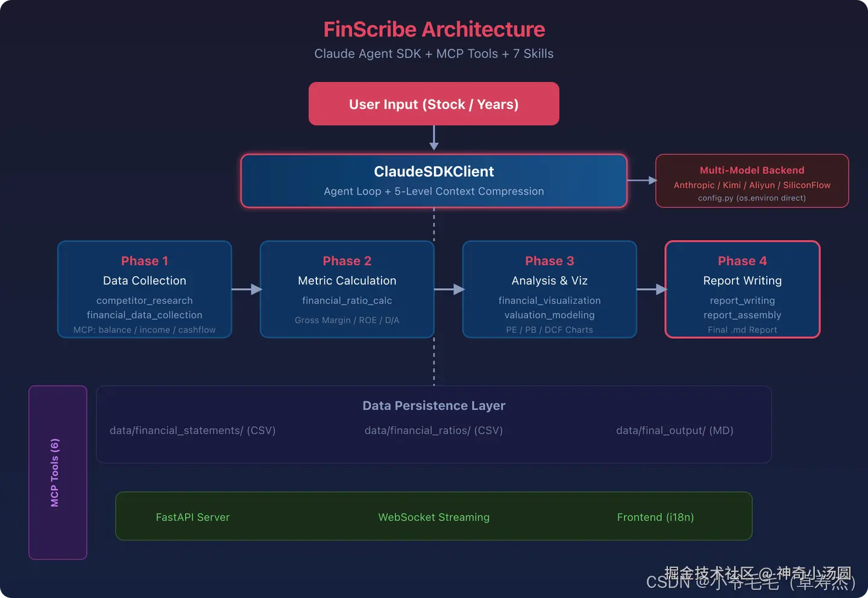Click the ClaudeSDKClient heading

(434, 171)
